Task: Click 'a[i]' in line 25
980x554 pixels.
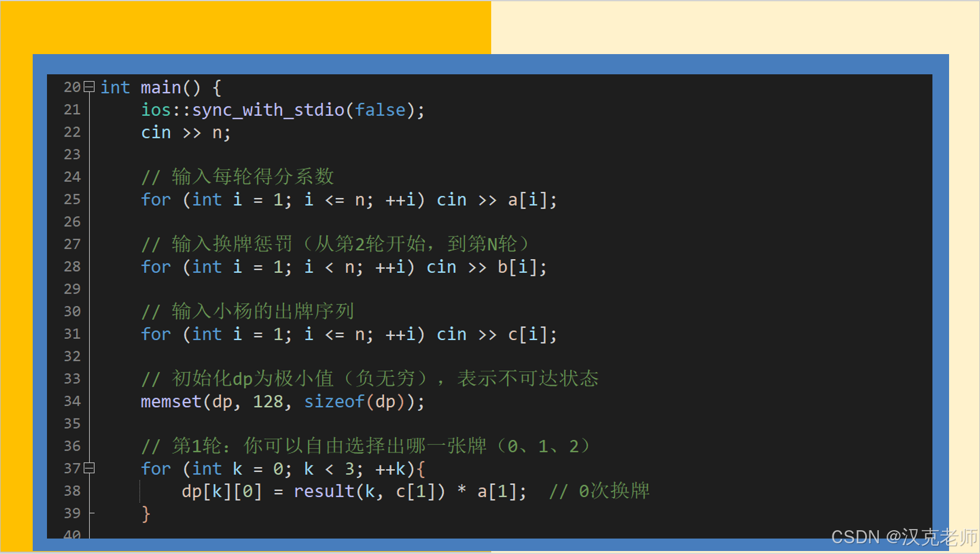Action: coord(527,200)
